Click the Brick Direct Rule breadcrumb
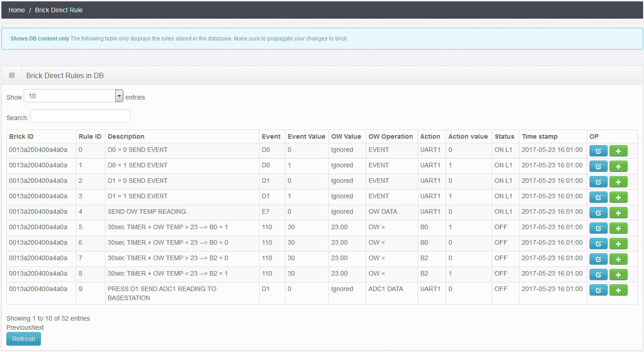644x352 pixels. [x=59, y=10]
